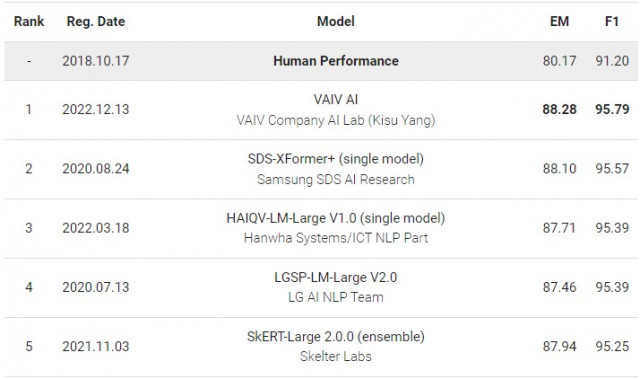The height and width of the screenshot is (379, 640).
Task: Click the EM column header
Action: coord(559,21)
